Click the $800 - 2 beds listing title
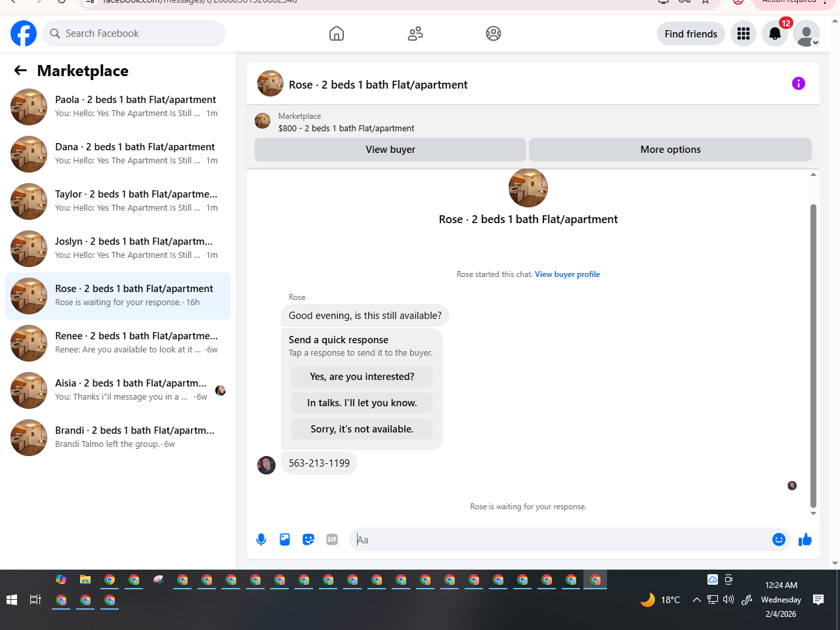Viewport: 840px width, 630px height. pyautogui.click(x=346, y=129)
